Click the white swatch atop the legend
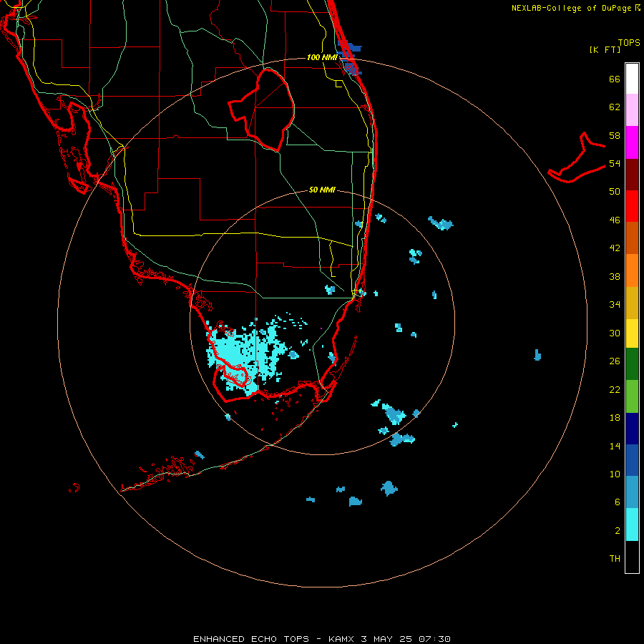This screenshot has height=644, width=644. coord(632,79)
